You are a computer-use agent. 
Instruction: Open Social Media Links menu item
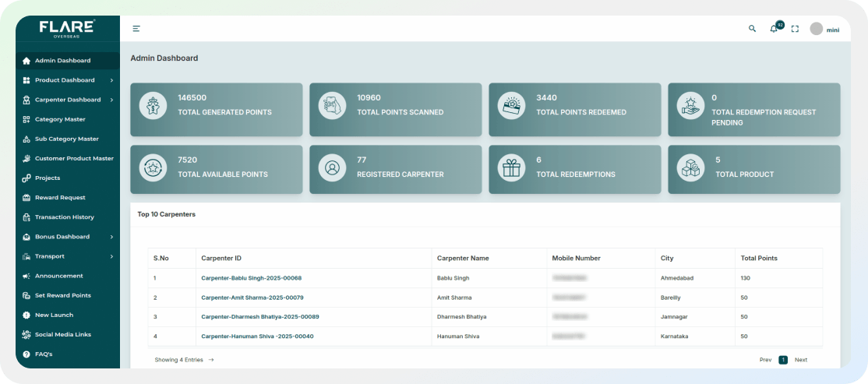(x=68, y=335)
